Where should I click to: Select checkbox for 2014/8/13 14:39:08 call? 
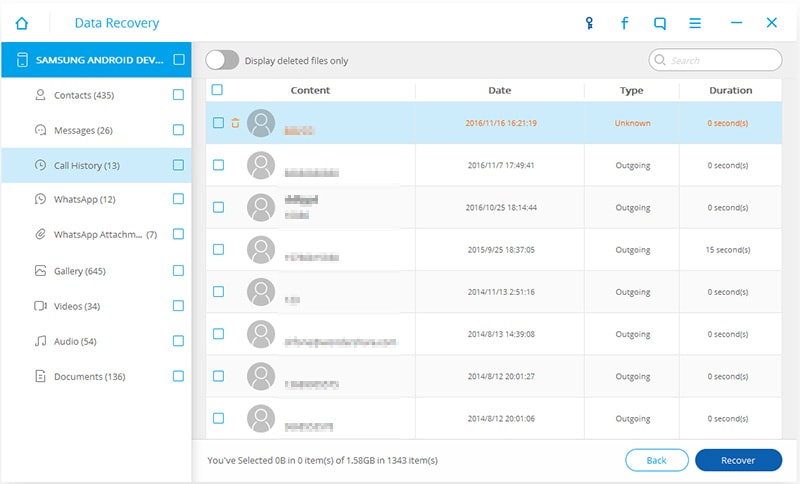(218, 334)
